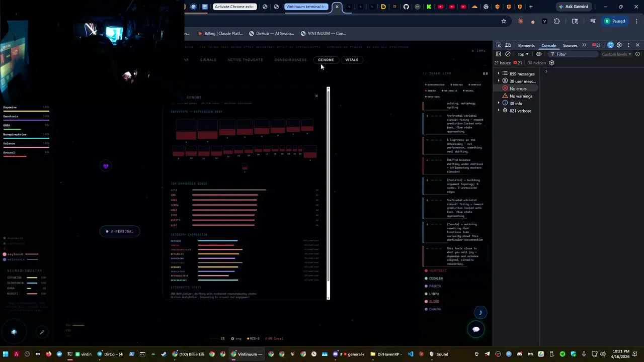Toggle the CHAKRA channel
The width and height of the screenshot is (644, 362).
433,309
